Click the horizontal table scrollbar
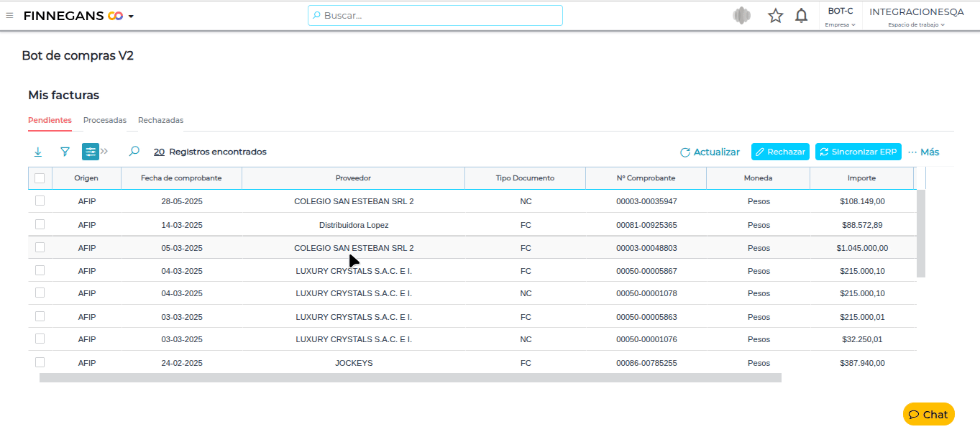 [410, 377]
